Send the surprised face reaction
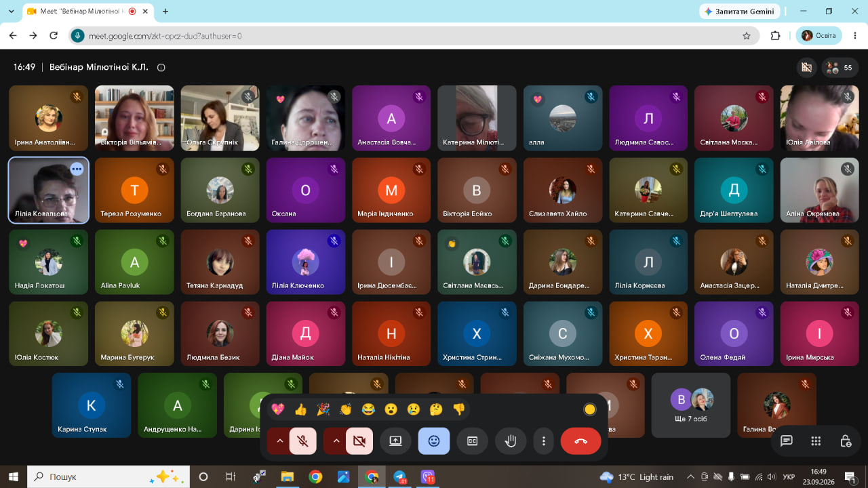The width and height of the screenshot is (868, 488). [391, 409]
